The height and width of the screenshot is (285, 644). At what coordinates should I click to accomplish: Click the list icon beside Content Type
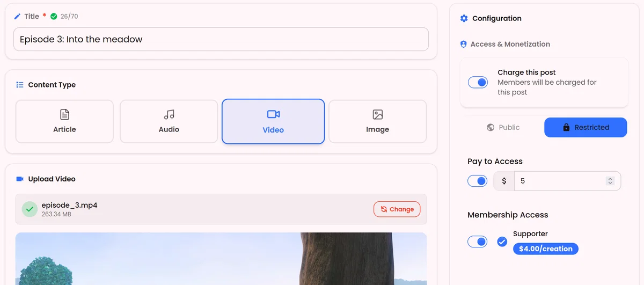tap(20, 85)
